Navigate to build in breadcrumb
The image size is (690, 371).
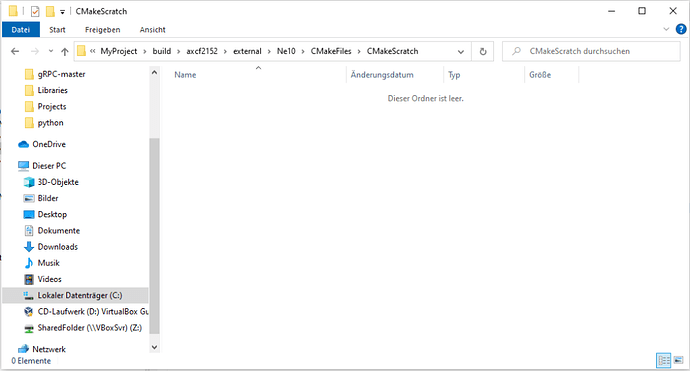(x=161, y=51)
